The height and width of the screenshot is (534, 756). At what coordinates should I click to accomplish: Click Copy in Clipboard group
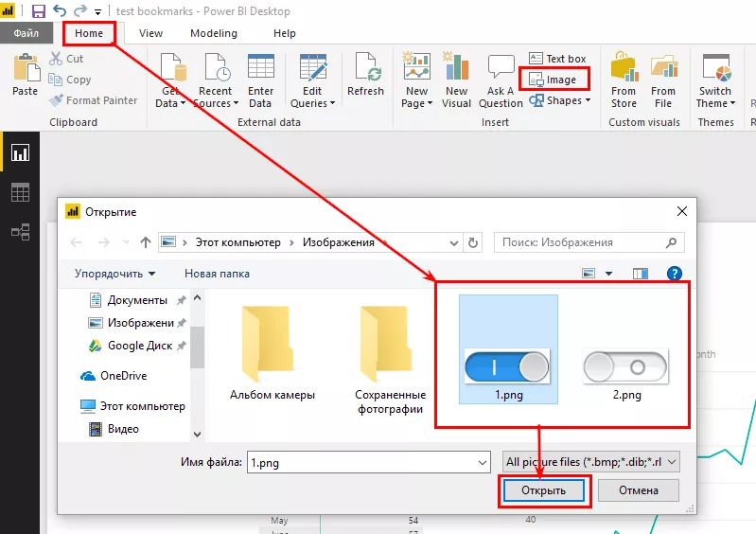70,80
